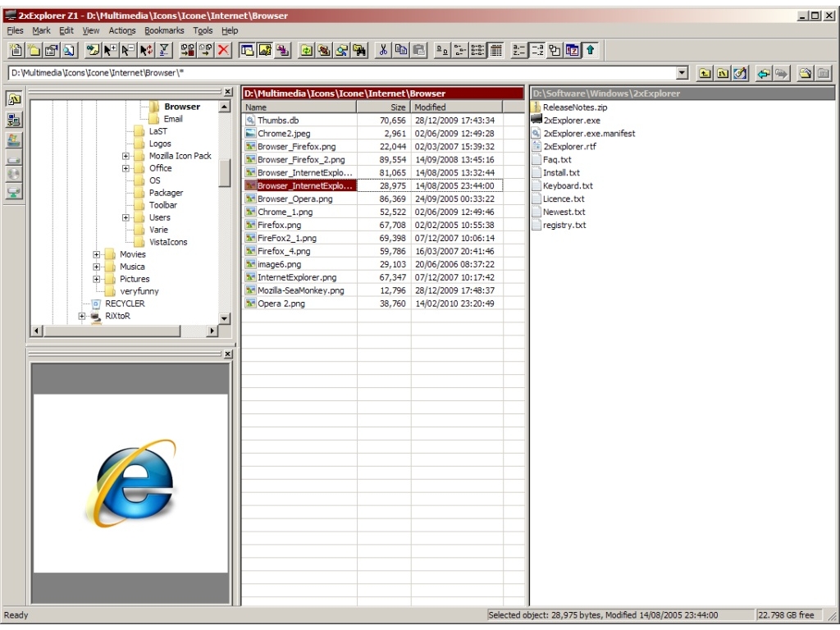This screenshot has width=840, height=630.
Task: Click the green refresh folder icon
Action: tap(306, 50)
